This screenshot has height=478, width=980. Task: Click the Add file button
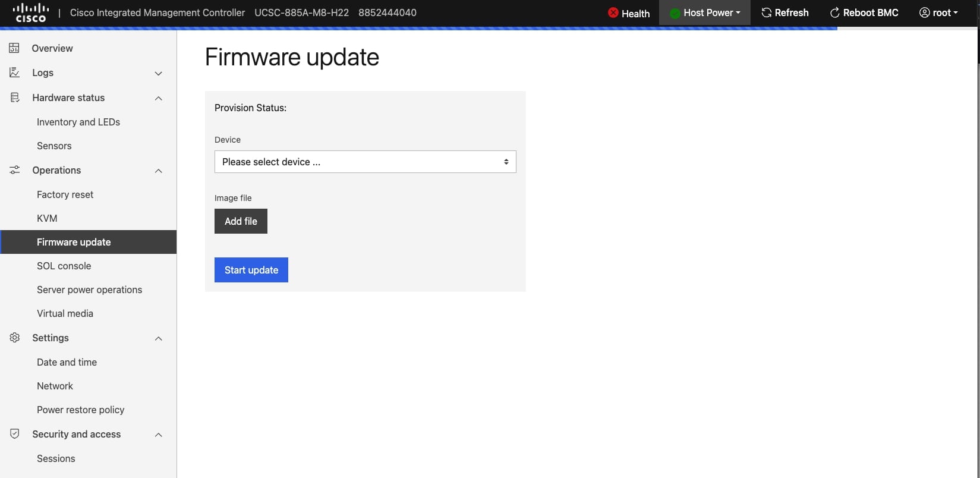241,221
